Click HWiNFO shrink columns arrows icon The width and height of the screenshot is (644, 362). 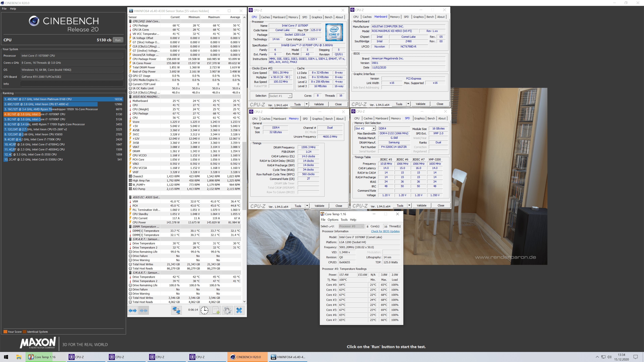pos(144,311)
